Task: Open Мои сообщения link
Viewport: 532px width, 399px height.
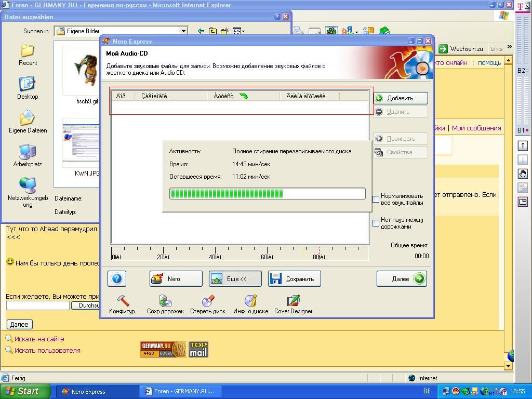Action: point(476,128)
